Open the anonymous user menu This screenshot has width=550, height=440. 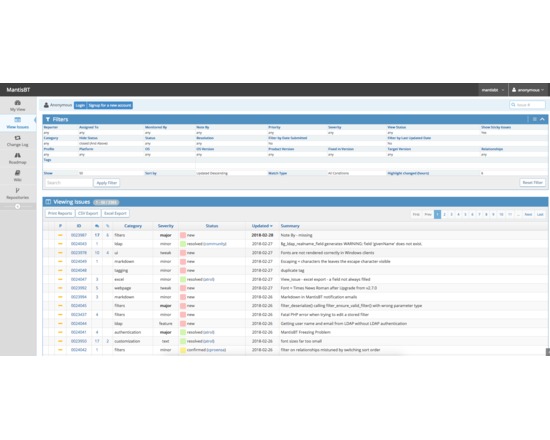(x=528, y=90)
